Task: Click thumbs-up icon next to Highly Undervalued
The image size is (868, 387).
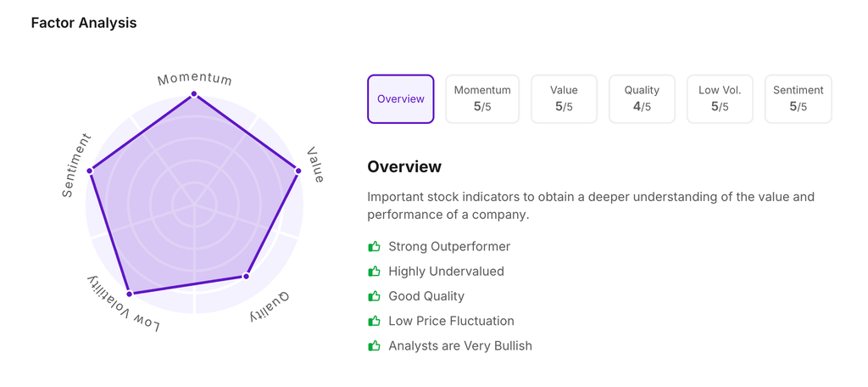Action: tap(374, 272)
